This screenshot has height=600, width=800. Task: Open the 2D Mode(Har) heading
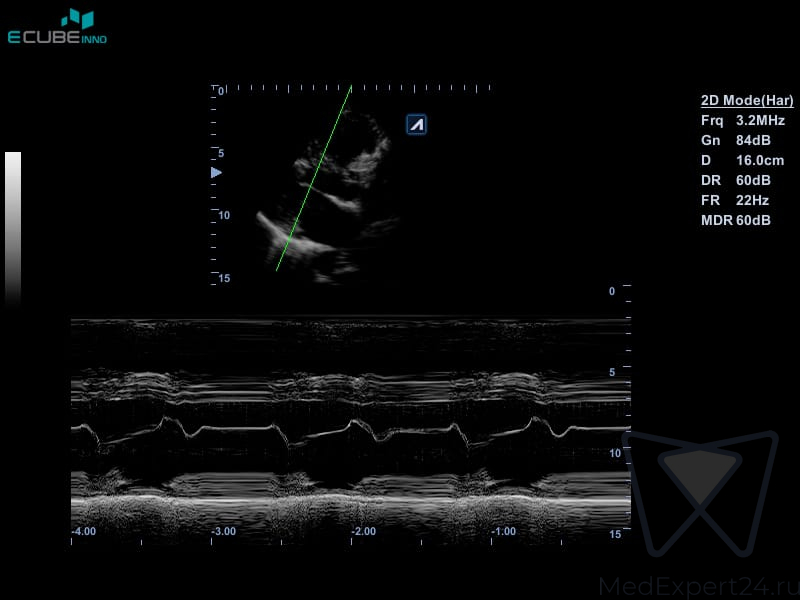click(x=747, y=100)
